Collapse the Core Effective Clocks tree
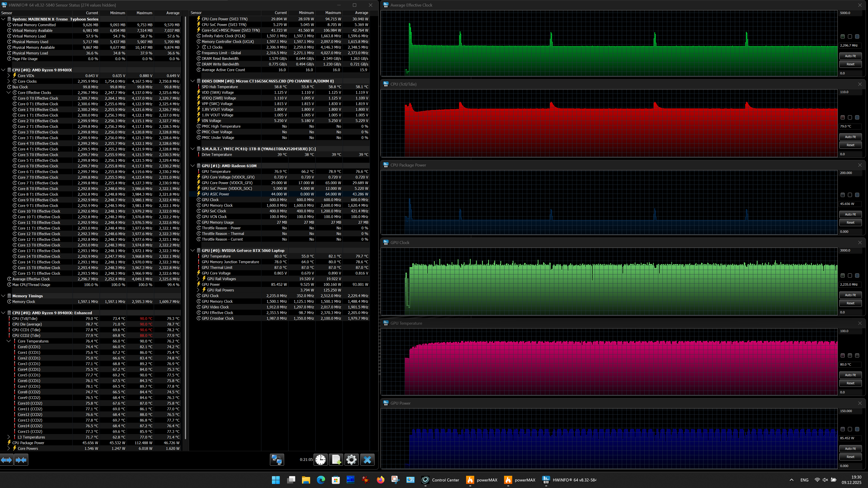Image resolution: width=868 pixels, height=488 pixels. pos(9,93)
